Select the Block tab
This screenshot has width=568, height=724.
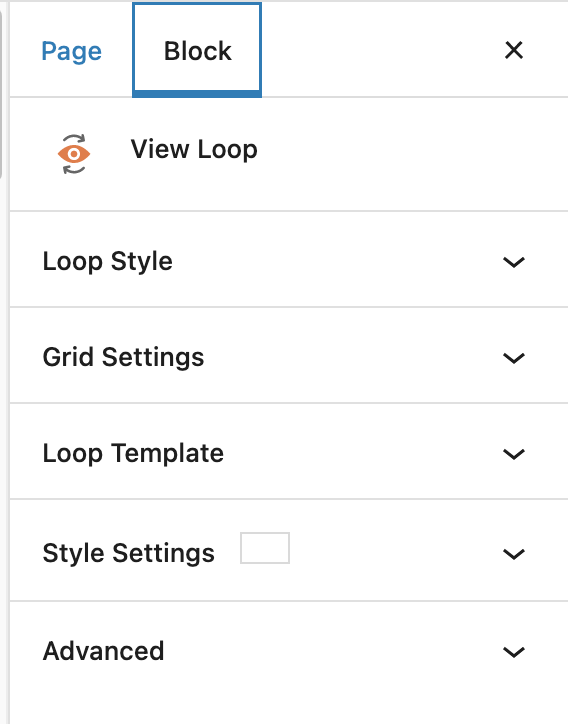(197, 50)
